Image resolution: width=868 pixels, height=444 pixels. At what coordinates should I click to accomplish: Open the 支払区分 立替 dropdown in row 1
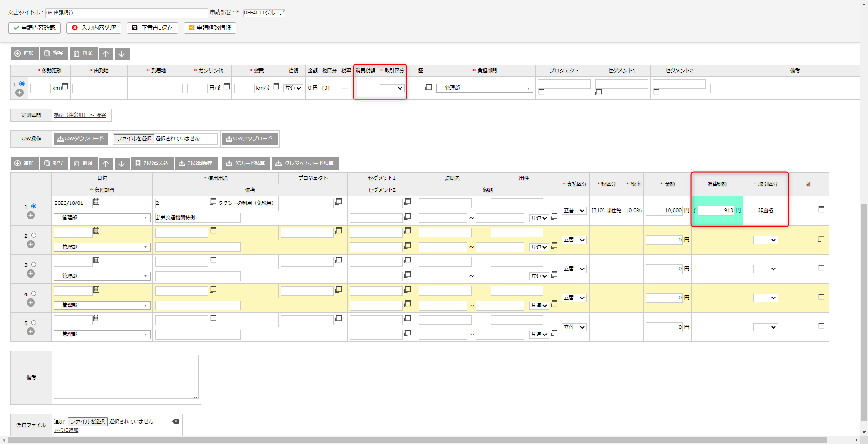574,211
